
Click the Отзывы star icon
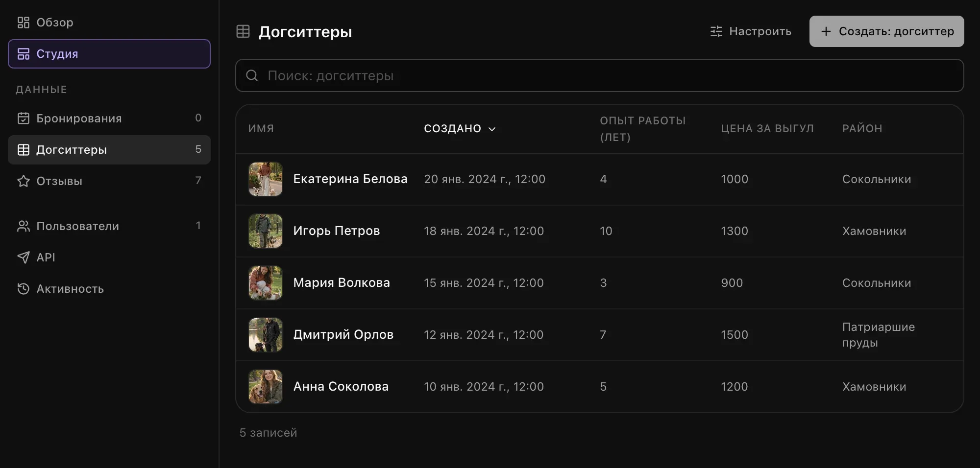coord(24,181)
